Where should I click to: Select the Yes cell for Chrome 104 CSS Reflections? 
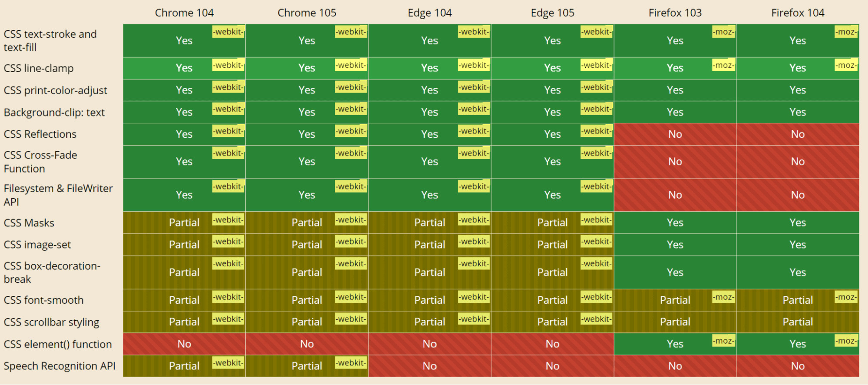click(x=184, y=134)
